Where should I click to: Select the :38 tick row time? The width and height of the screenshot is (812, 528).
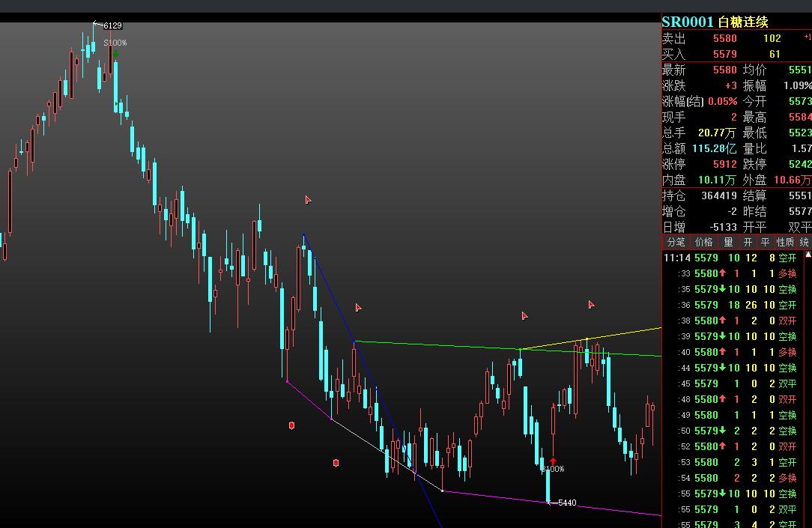[684, 321]
